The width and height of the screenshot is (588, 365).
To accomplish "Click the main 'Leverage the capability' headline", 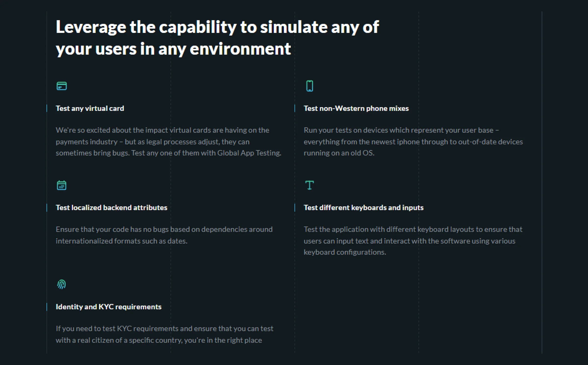I will click(217, 38).
